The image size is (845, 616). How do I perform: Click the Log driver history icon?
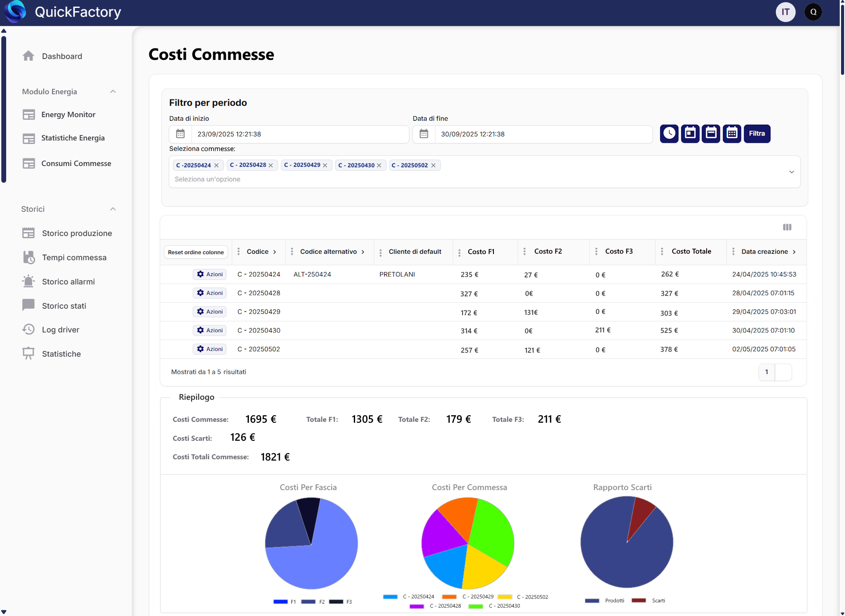(29, 329)
